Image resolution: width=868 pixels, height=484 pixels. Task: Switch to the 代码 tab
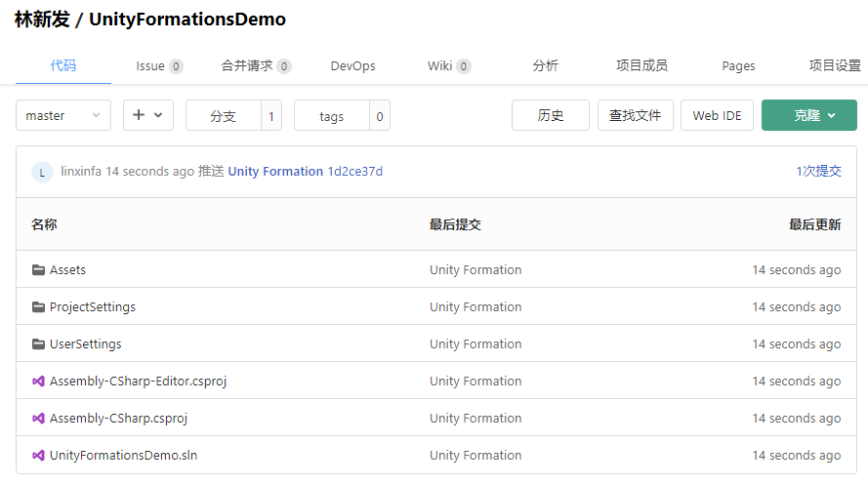point(63,65)
